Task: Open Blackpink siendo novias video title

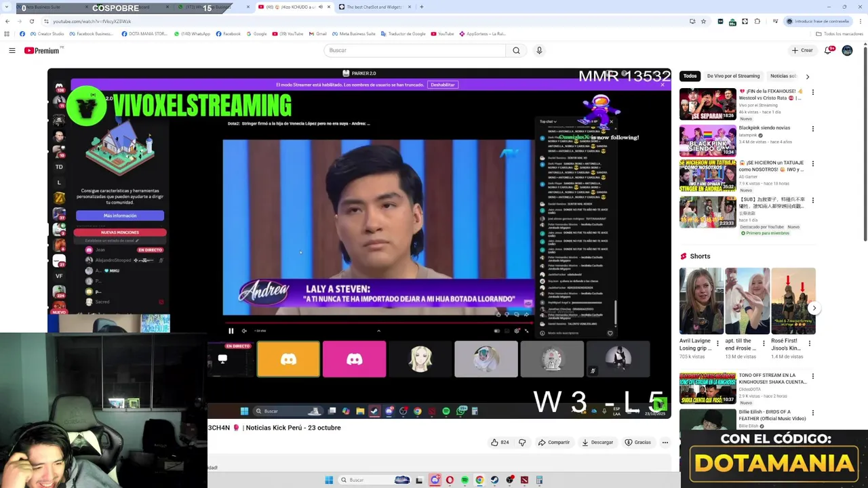Action: click(764, 127)
